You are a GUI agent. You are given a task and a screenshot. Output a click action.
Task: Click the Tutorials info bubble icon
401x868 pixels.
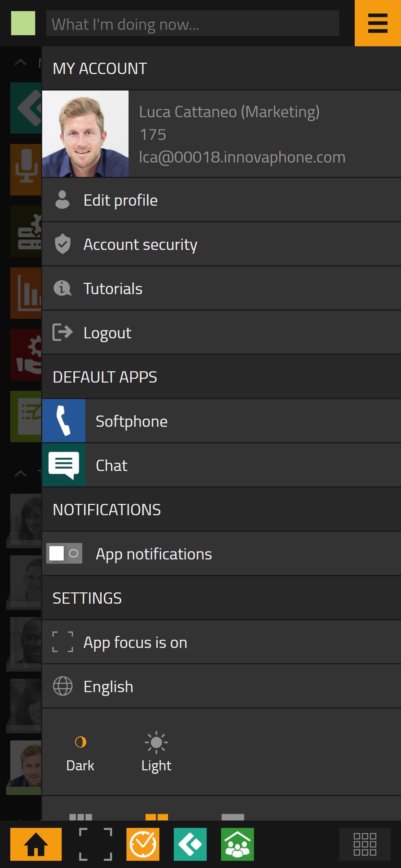click(62, 288)
